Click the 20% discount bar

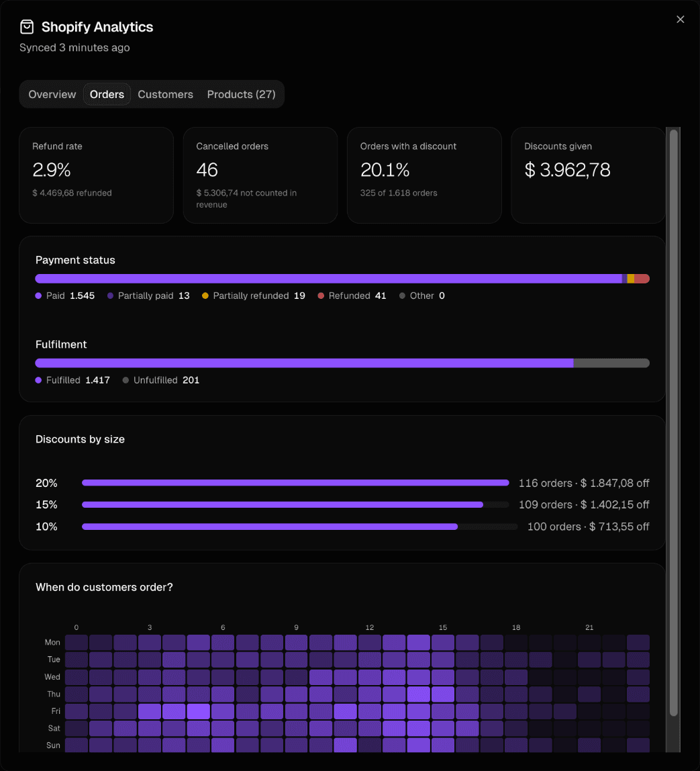pos(295,483)
